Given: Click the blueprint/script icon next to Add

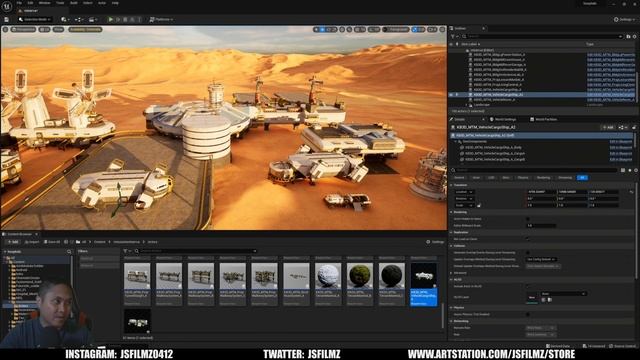Looking at the screenshot, I should [622, 127].
